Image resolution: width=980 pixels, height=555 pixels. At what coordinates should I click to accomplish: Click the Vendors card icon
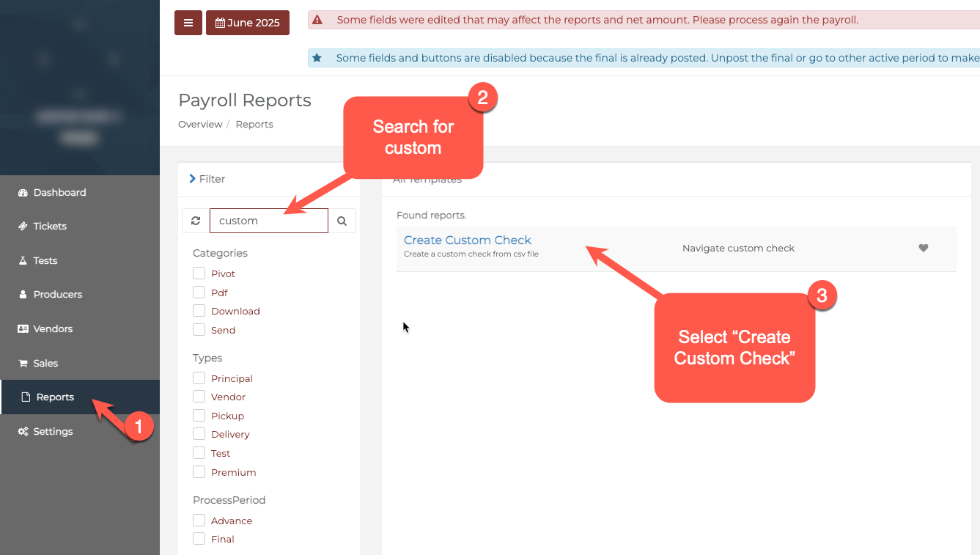pyautogui.click(x=23, y=329)
